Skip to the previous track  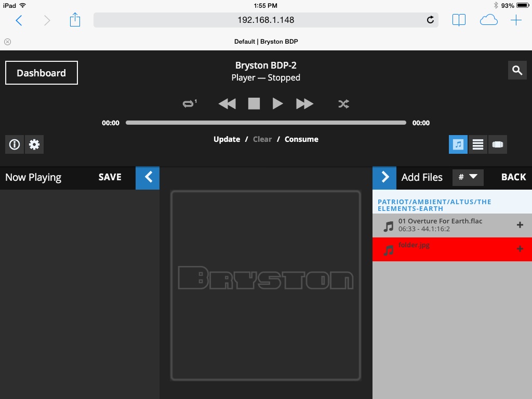pyautogui.click(x=227, y=103)
